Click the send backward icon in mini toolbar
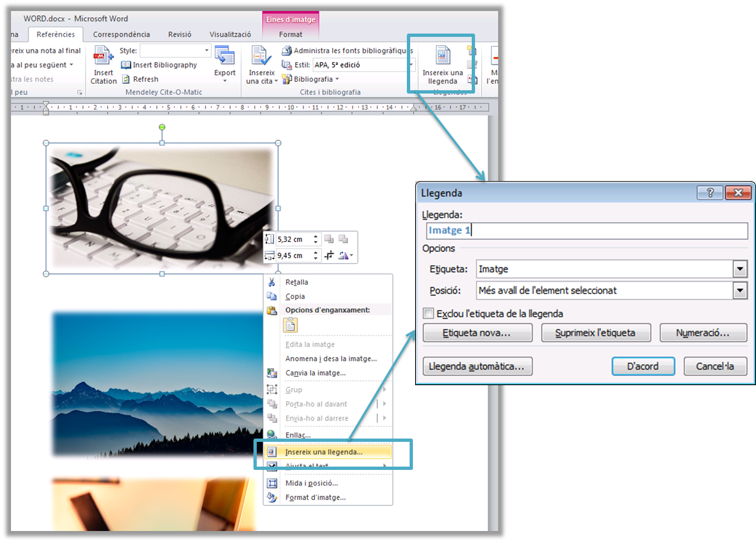The width and height of the screenshot is (756, 542). pyautogui.click(x=343, y=239)
